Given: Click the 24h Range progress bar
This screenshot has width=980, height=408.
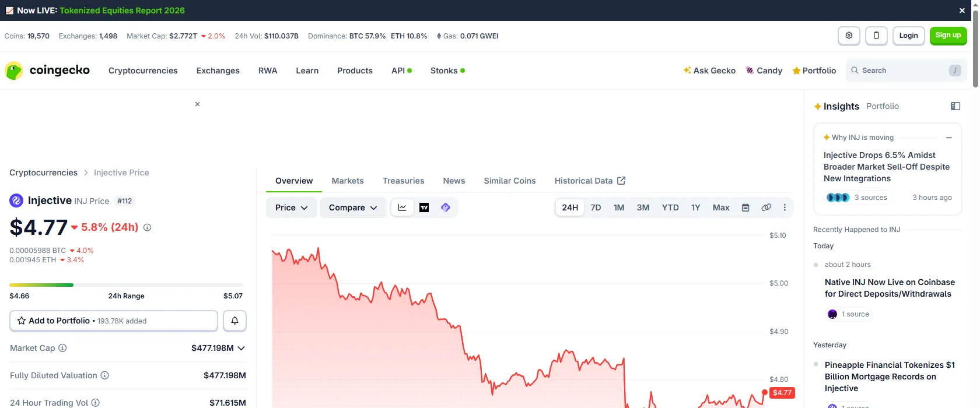Looking at the screenshot, I should click(x=126, y=285).
